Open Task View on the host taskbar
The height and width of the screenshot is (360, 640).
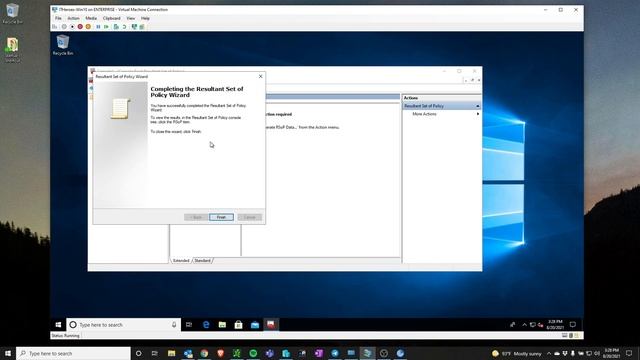155,353
